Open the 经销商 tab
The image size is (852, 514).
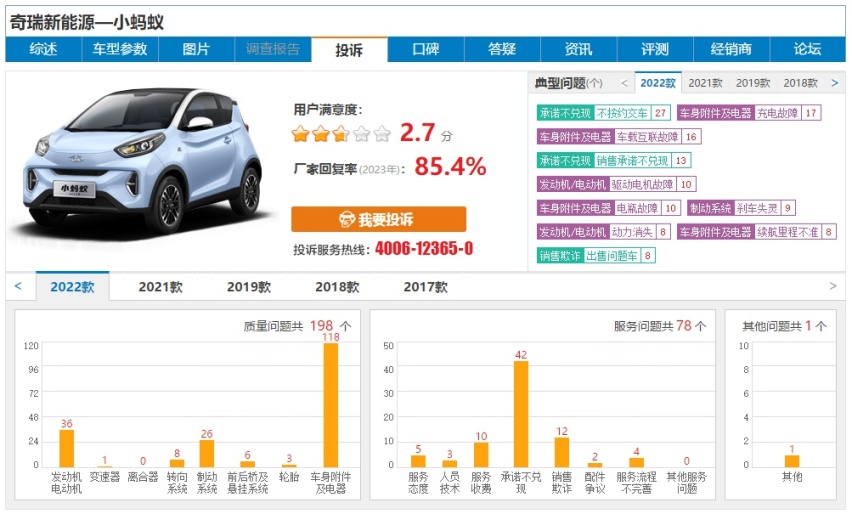click(731, 49)
